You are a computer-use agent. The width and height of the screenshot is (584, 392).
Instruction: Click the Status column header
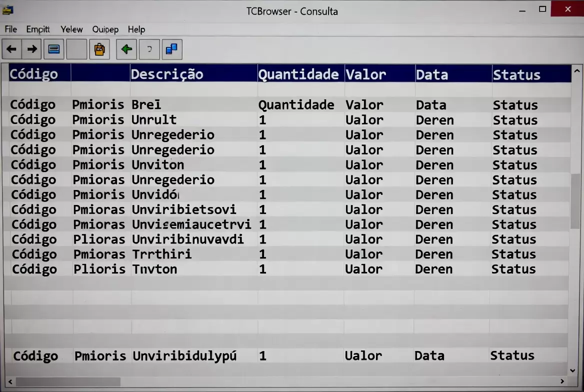tap(516, 75)
